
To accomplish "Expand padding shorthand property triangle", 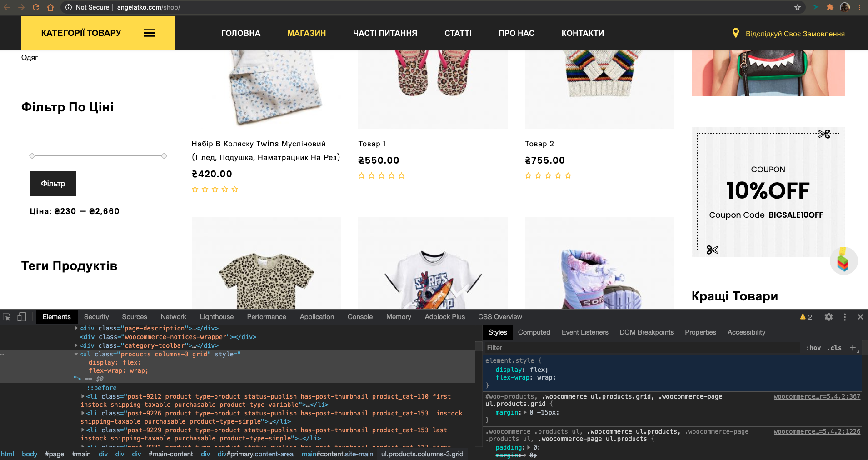I will point(529,447).
